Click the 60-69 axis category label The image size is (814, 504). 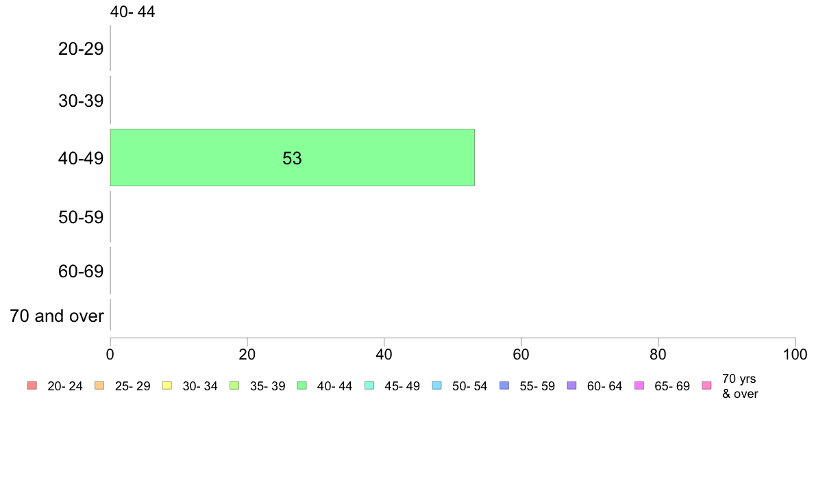pos(81,271)
